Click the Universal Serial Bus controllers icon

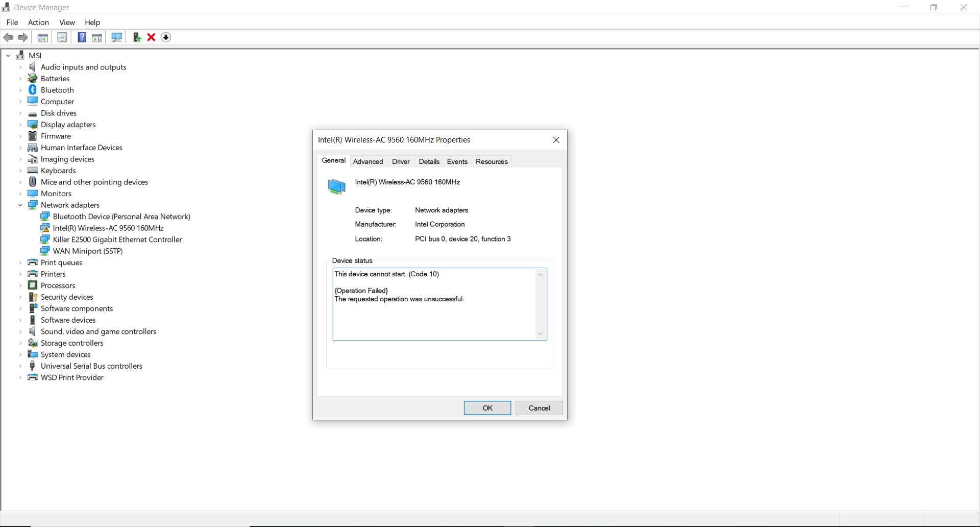point(33,366)
